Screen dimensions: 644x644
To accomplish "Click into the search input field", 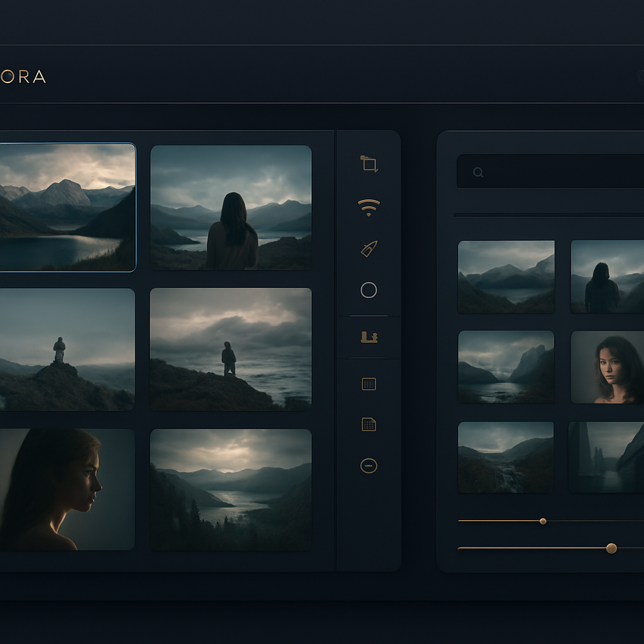I will (550, 171).
